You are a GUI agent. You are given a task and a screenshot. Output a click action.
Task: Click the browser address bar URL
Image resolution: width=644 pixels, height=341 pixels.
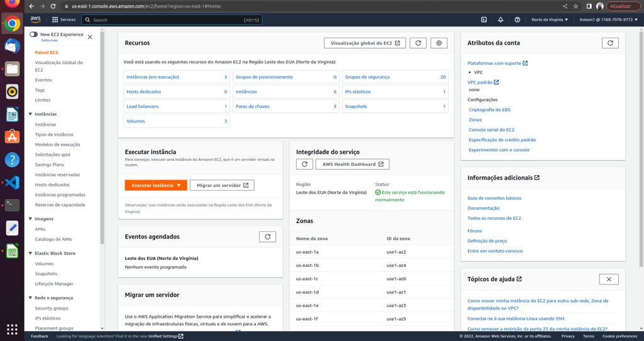(x=147, y=6)
